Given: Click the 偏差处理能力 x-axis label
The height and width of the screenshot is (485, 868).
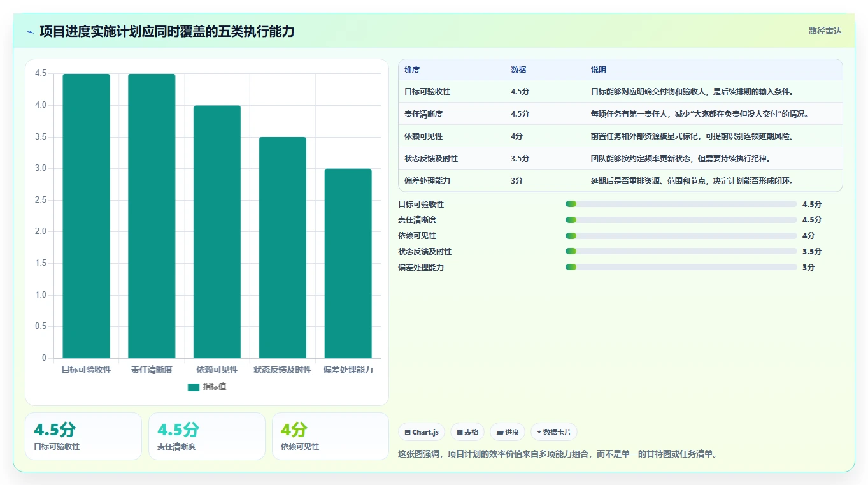Looking at the screenshot, I should tap(348, 370).
